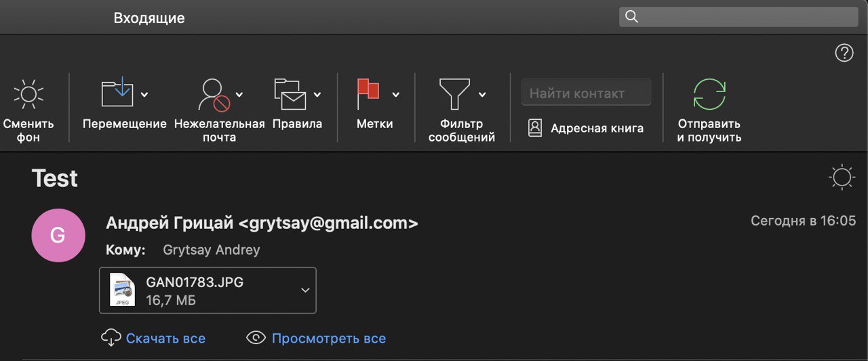
Task: Open the Метки dropdown arrow
Action: (396, 95)
